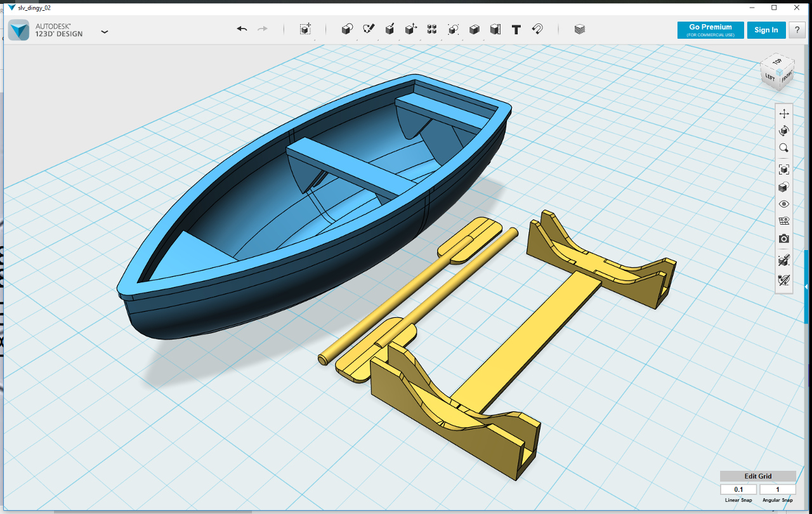This screenshot has width=812, height=514.
Task: Open Help with the question mark
Action: coord(797,30)
